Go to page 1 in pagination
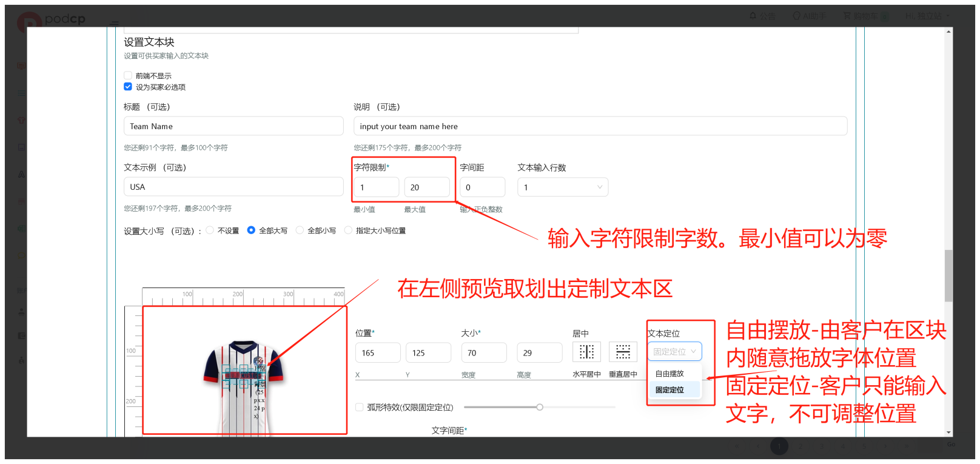This screenshot has height=464, width=980. pyautogui.click(x=779, y=446)
